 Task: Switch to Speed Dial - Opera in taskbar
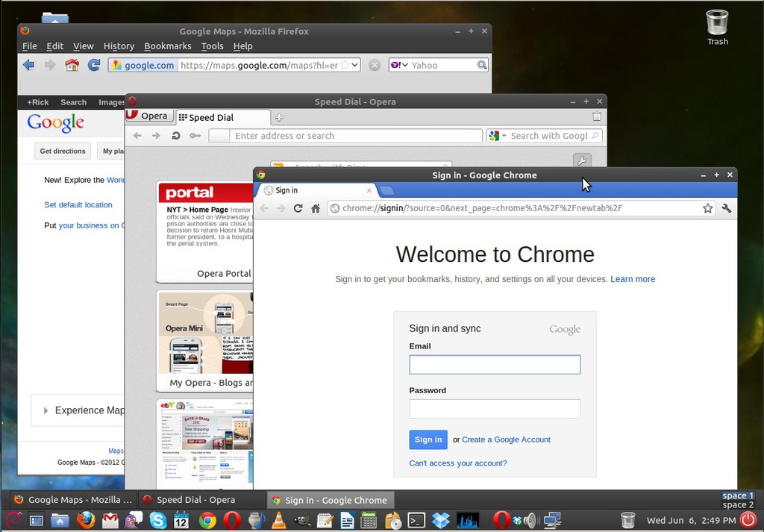pos(201,500)
